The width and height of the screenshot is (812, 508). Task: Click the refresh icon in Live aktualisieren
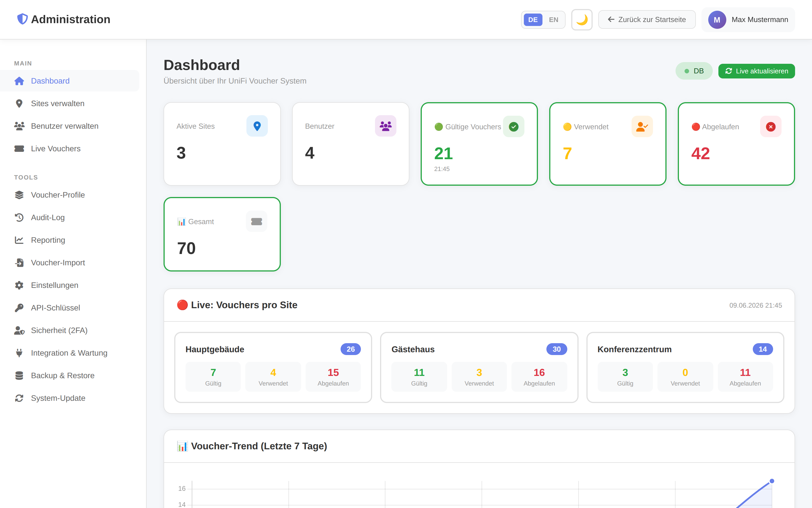[729, 71]
